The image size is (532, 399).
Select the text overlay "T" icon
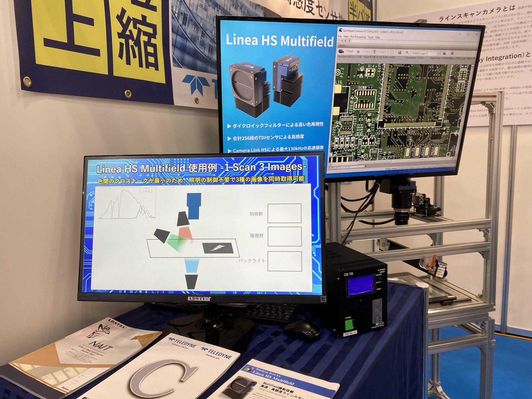pos(375,51)
